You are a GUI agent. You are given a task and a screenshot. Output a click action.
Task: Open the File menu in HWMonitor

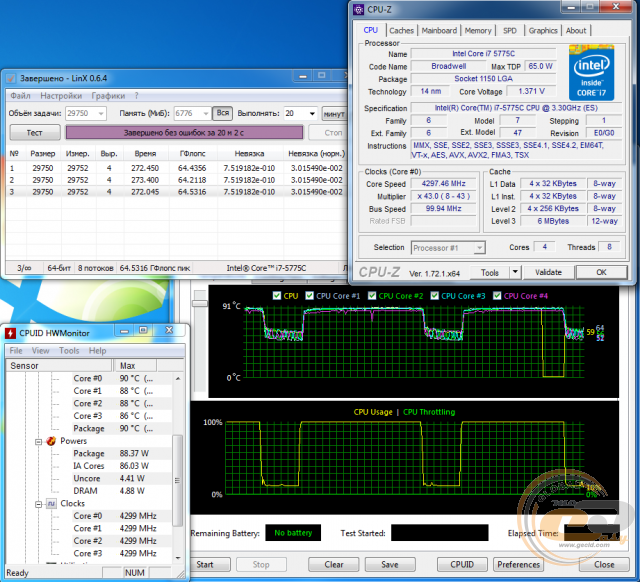[16, 351]
